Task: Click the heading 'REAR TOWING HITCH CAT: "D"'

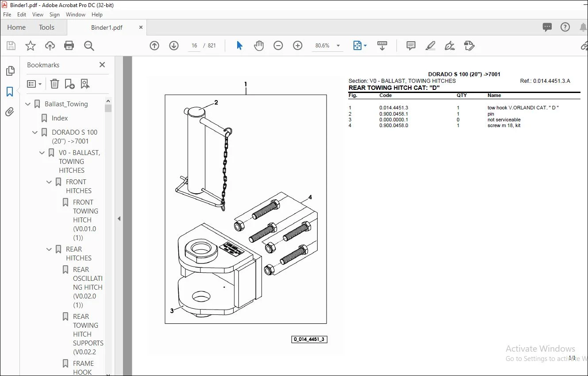Action: pyautogui.click(x=394, y=88)
